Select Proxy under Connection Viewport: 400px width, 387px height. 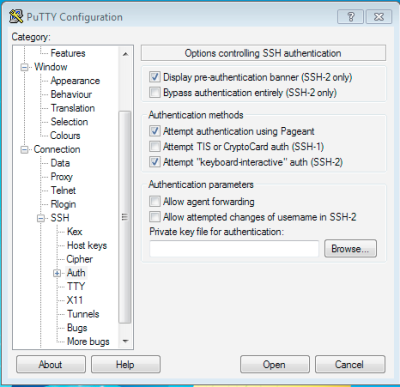click(x=61, y=177)
